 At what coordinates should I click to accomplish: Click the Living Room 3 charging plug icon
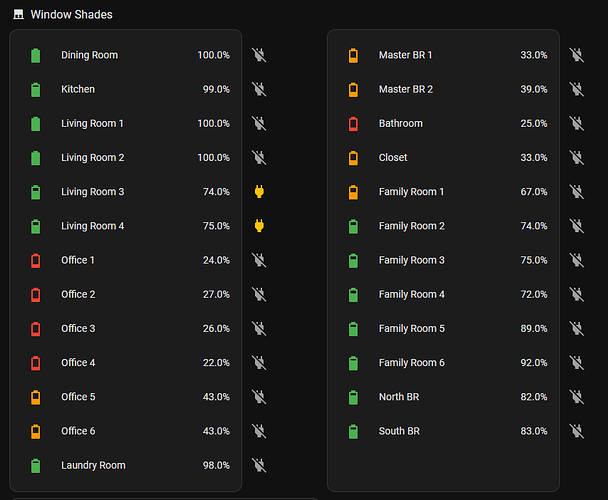tap(258, 192)
